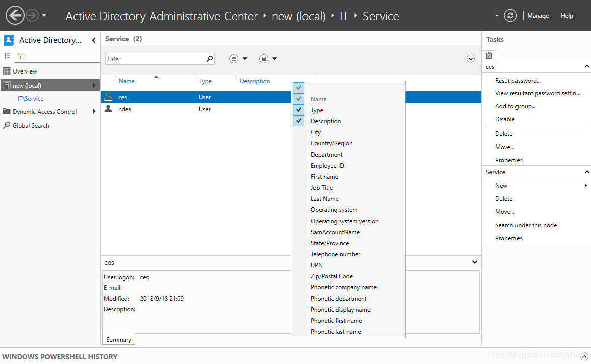Click Add to group task

515,106
